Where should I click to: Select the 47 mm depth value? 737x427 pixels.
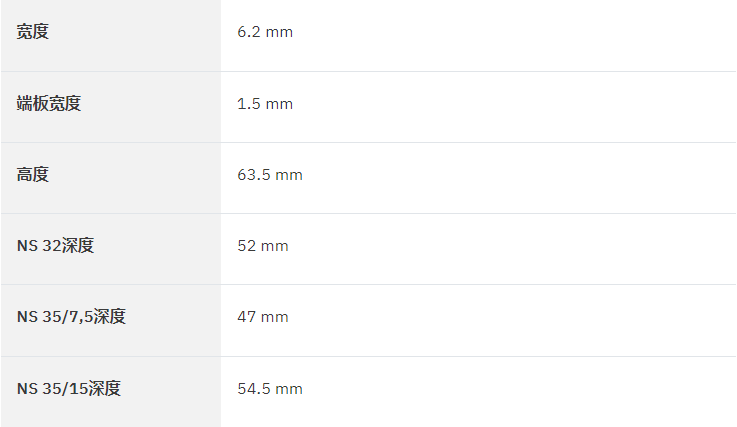pyautogui.click(x=263, y=317)
